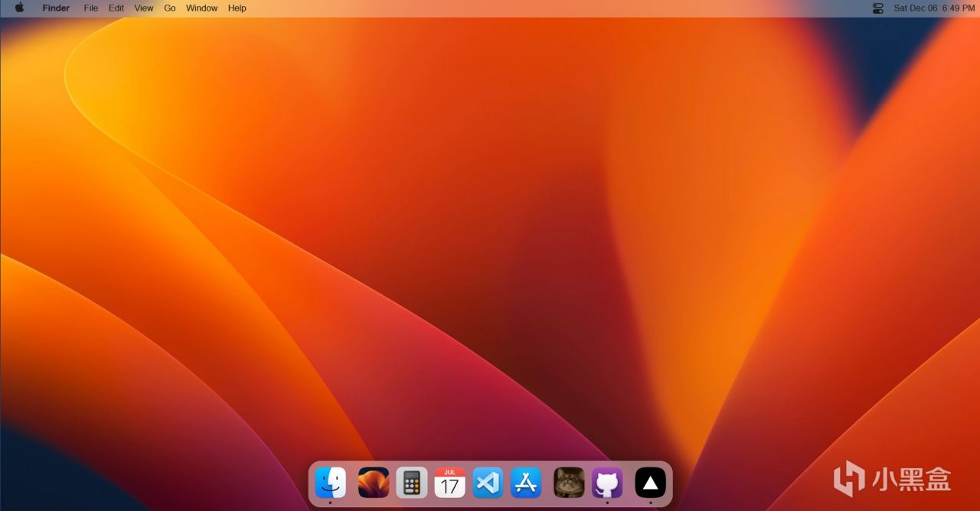Viewport: 980px width, 511px height.
Task: Open the Help menu
Action: (x=237, y=8)
